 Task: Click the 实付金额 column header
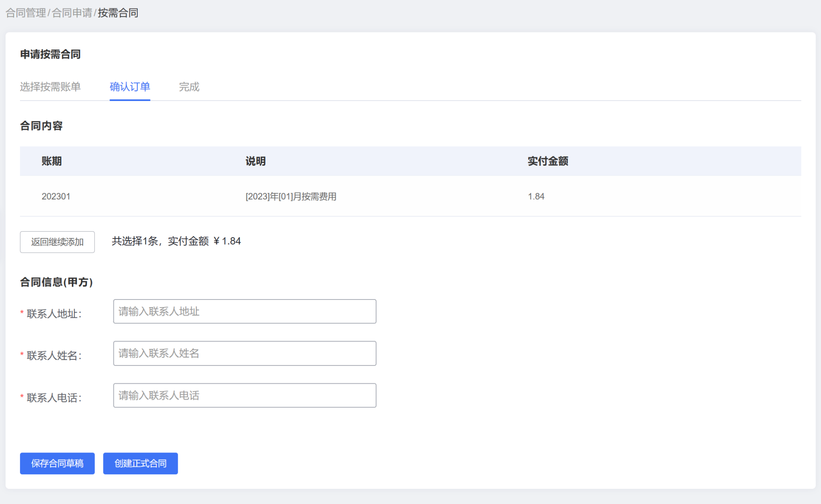pyautogui.click(x=548, y=161)
